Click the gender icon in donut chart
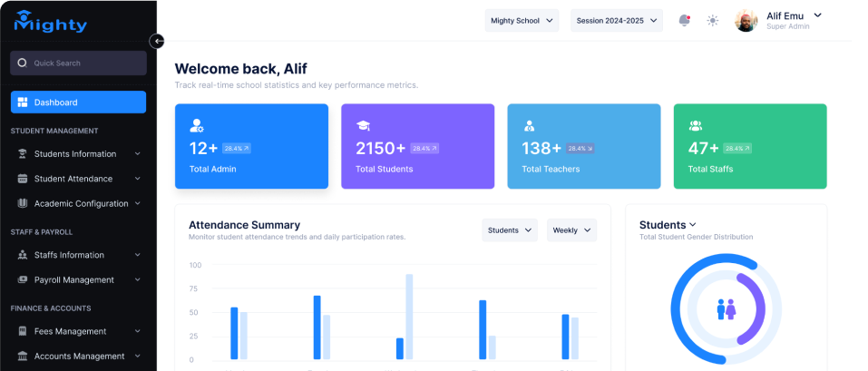Viewport: 868px width, 371px height. tap(727, 309)
